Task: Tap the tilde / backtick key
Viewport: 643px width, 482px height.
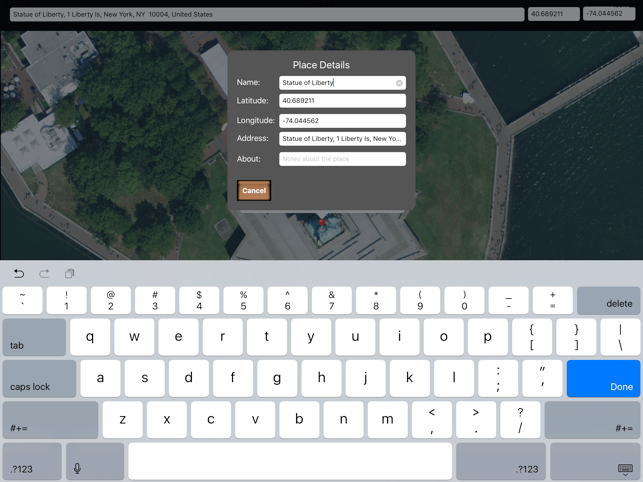Action: (x=22, y=300)
